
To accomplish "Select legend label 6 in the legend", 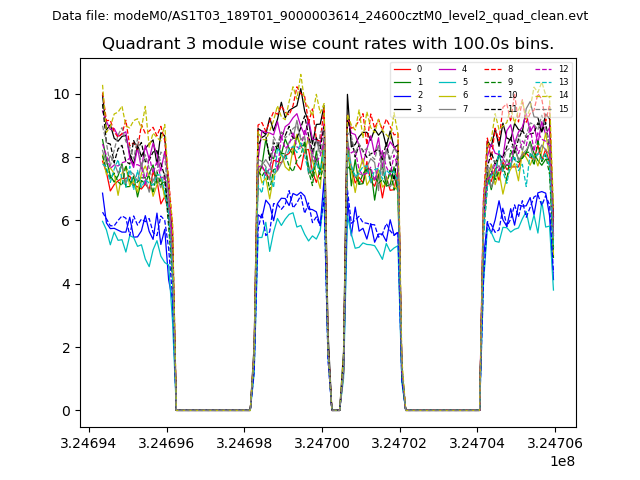I will click(x=465, y=95).
